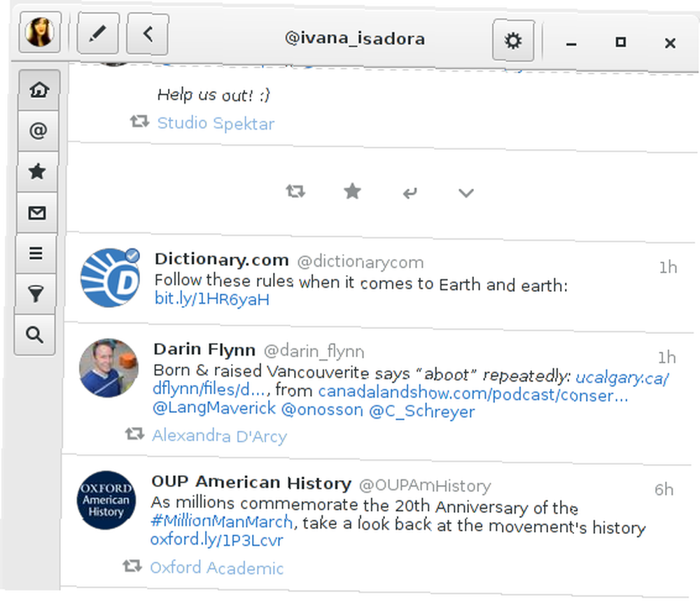Click OUP American History avatar
Screen dimensions: 700x604
click(106, 500)
